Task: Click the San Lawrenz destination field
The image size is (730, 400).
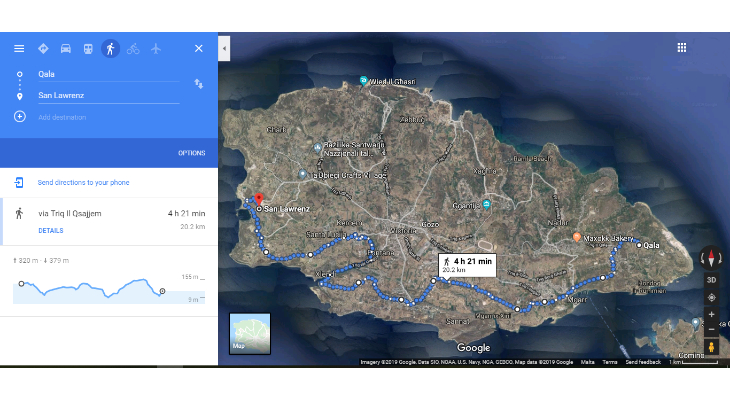Action: click(108, 95)
